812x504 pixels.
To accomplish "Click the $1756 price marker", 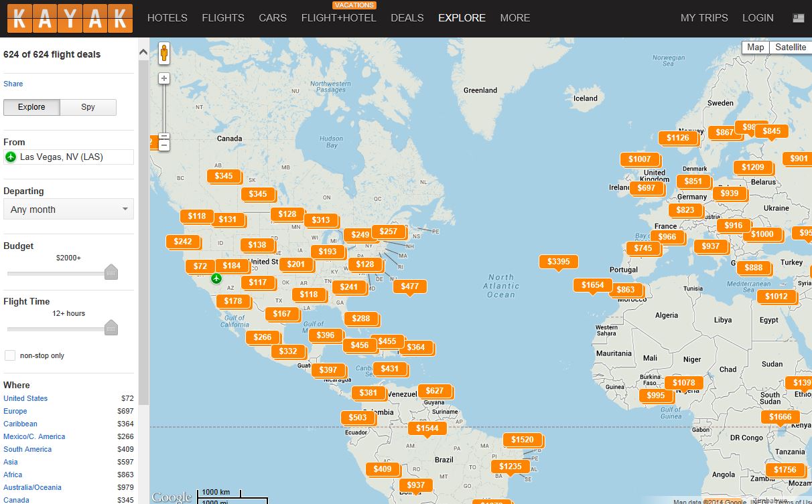I will pyautogui.click(x=785, y=470).
